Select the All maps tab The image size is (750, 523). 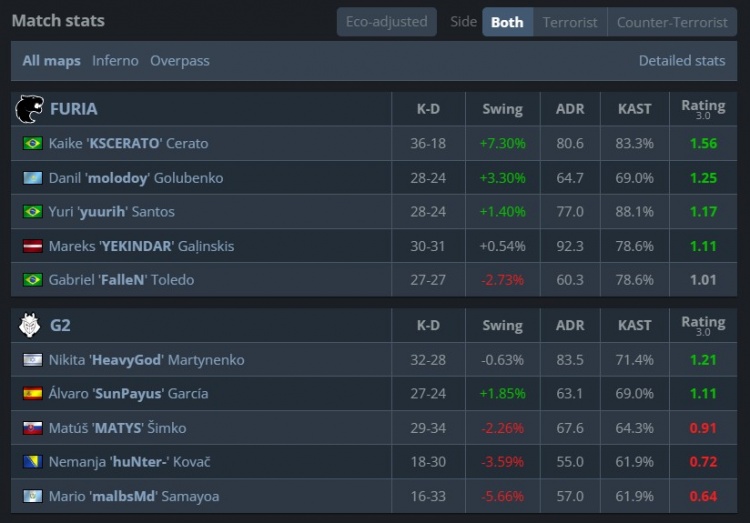pyautogui.click(x=52, y=61)
